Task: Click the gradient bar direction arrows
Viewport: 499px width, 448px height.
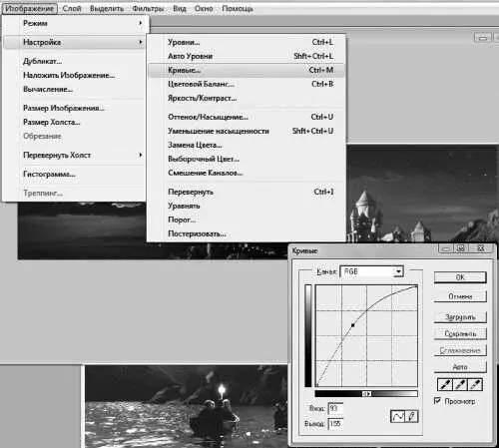Action: click(x=366, y=394)
